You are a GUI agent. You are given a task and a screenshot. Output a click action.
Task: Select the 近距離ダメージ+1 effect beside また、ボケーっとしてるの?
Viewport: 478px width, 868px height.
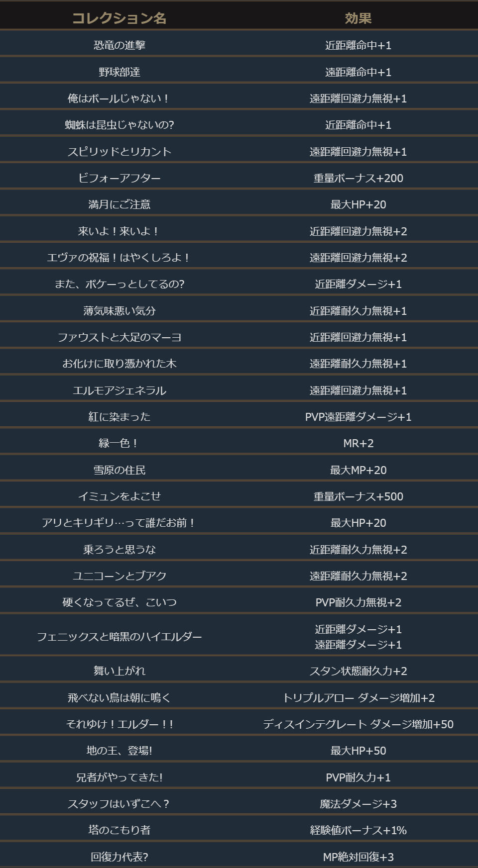358,284
